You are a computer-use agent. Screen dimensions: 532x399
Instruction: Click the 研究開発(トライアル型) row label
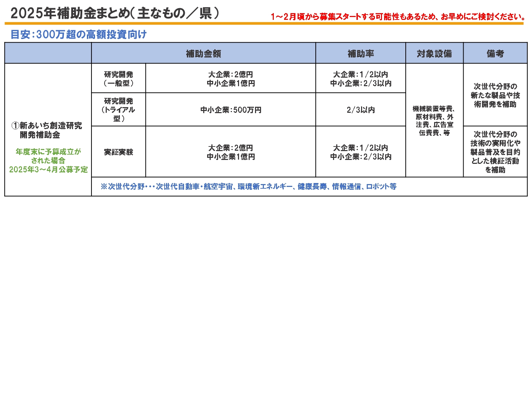point(118,110)
